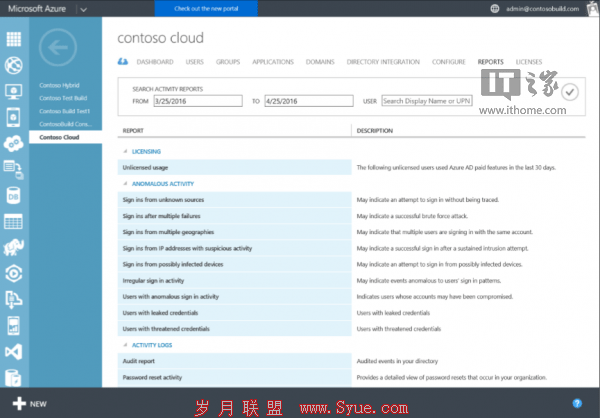Open the Cache cylinder icon
600x418 pixels.
(13, 378)
